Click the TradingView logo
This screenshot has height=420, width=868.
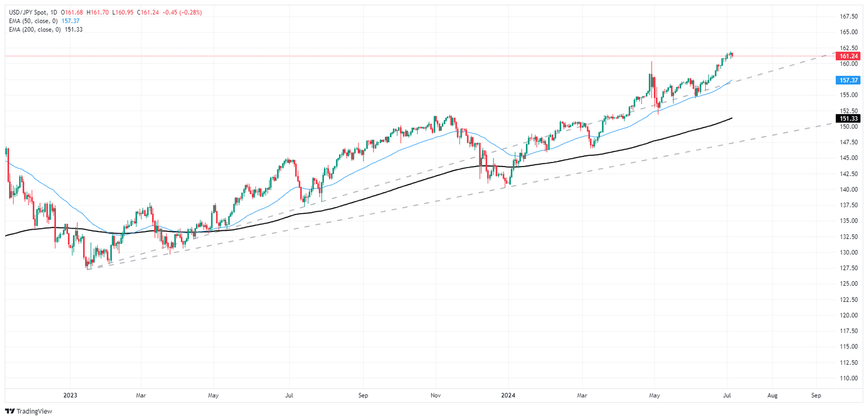(x=29, y=412)
